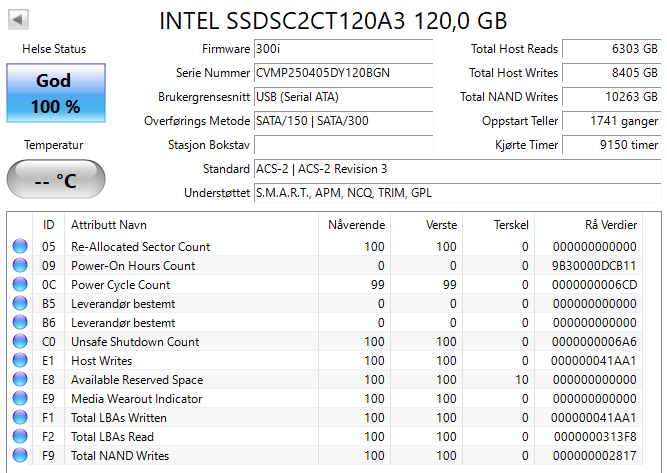Click the Oppstart Teller value 1741 ganger
This screenshot has height=473, width=667.
click(612, 121)
